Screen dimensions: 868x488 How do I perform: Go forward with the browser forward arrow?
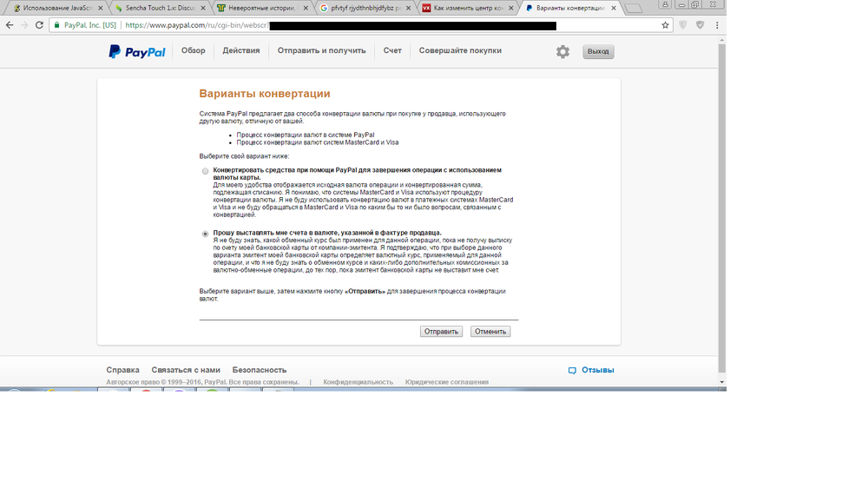[23, 25]
